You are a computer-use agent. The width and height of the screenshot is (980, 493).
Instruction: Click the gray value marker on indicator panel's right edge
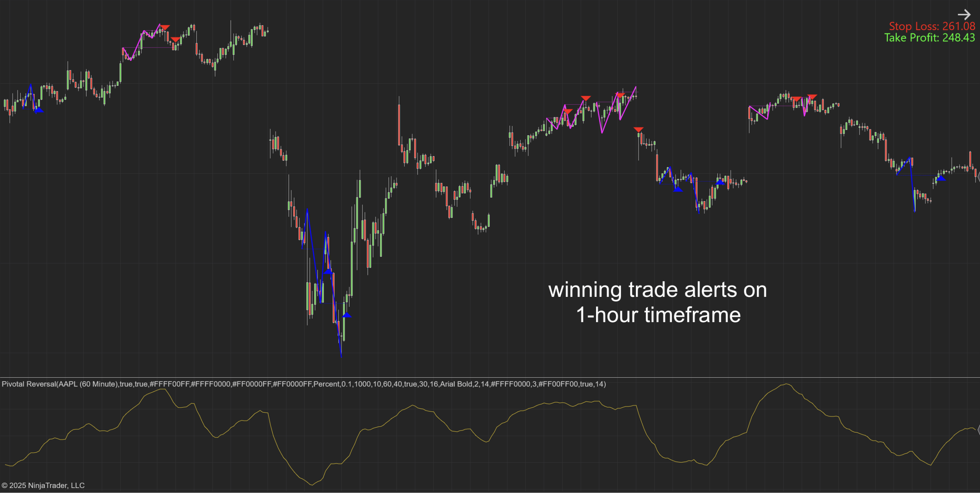click(x=978, y=430)
